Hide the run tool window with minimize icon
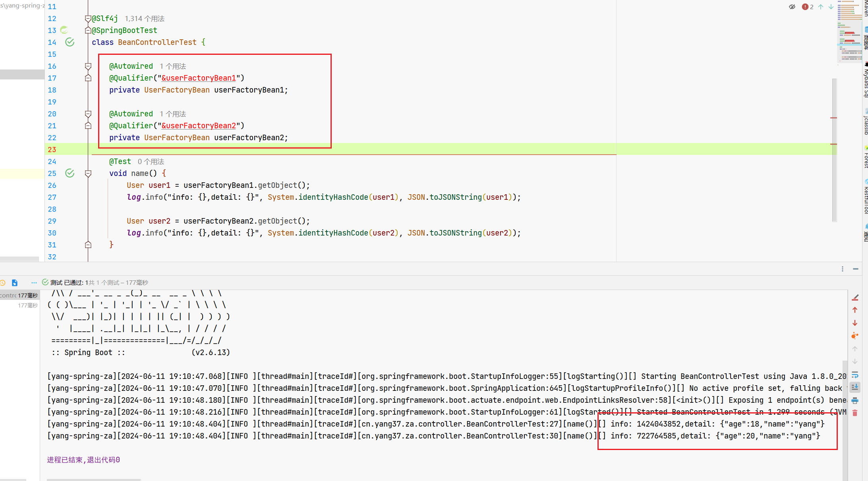Screen dimensions: 868x481 point(855,269)
